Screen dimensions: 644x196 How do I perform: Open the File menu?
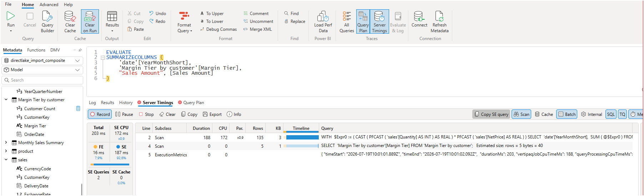[8, 4]
